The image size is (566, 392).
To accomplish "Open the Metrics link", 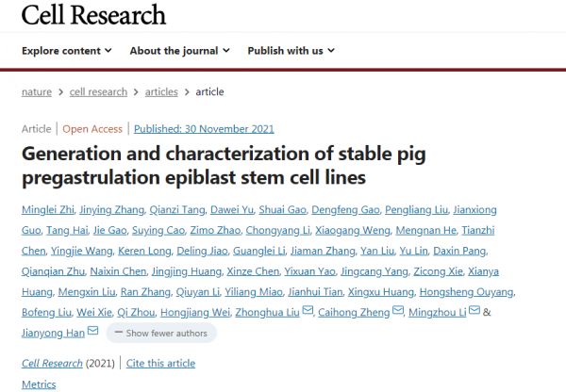I will [x=39, y=384].
